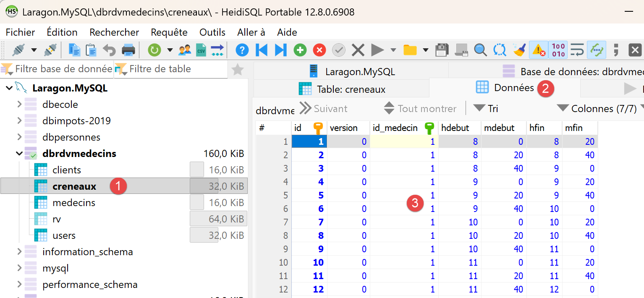
Task: Click the Tout montrer button
Action: [x=420, y=109]
